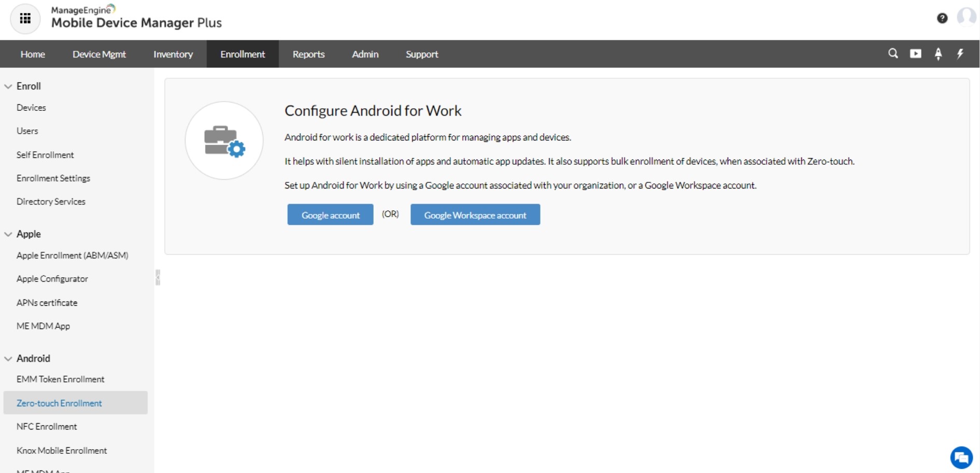The height and width of the screenshot is (473, 980).
Task: Open APNs certificate page
Action: 47,303
